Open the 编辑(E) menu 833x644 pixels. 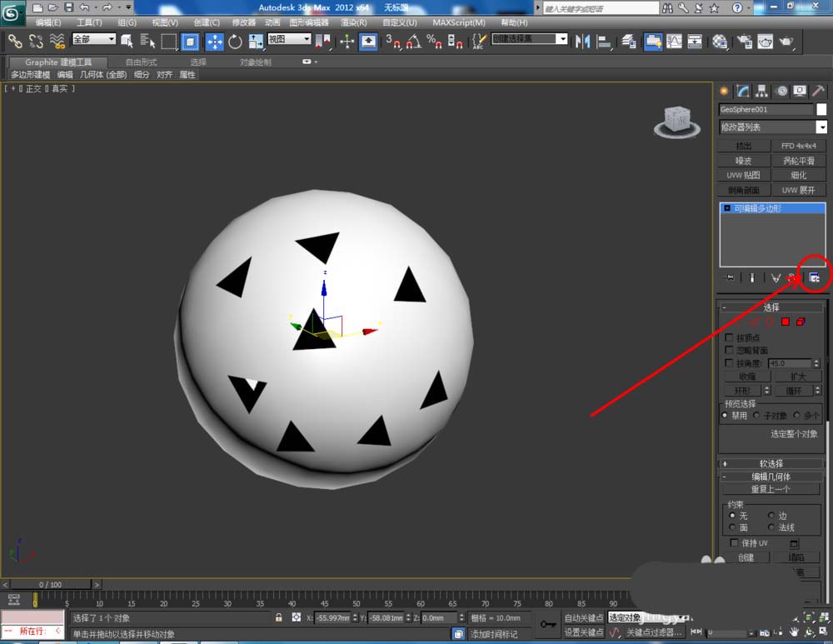pyautogui.click(x=48, y=22)
